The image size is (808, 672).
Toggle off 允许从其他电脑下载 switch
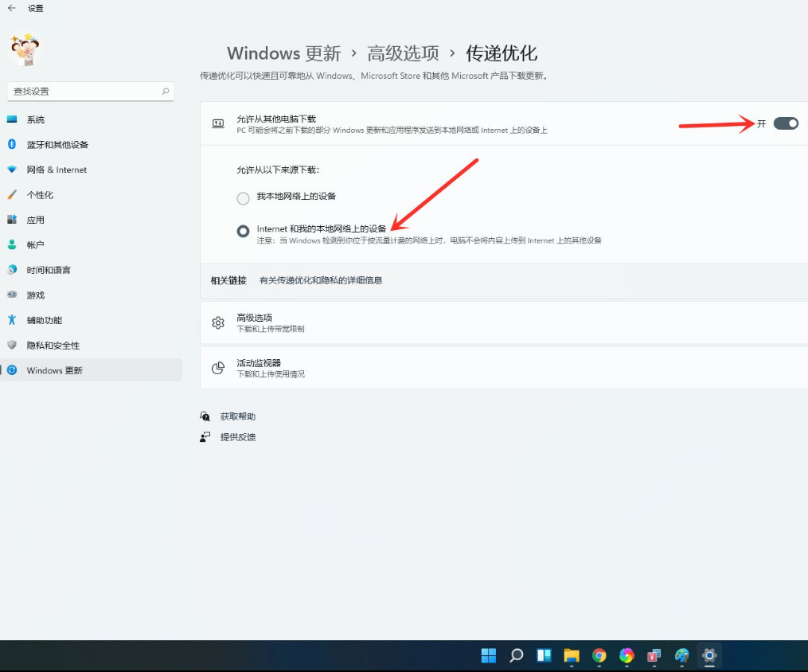pyautogui.click(x=785, y=123)
